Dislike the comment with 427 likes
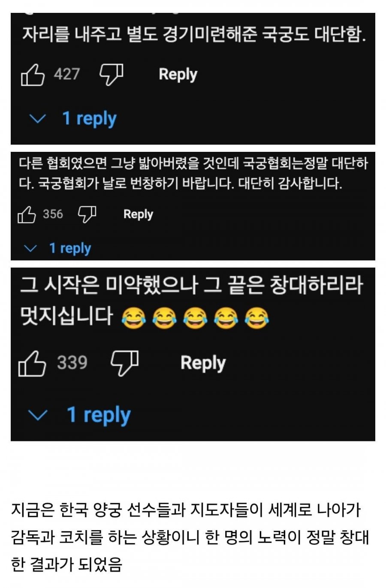The width and height of the screenshot is (386, 588). 112,75
